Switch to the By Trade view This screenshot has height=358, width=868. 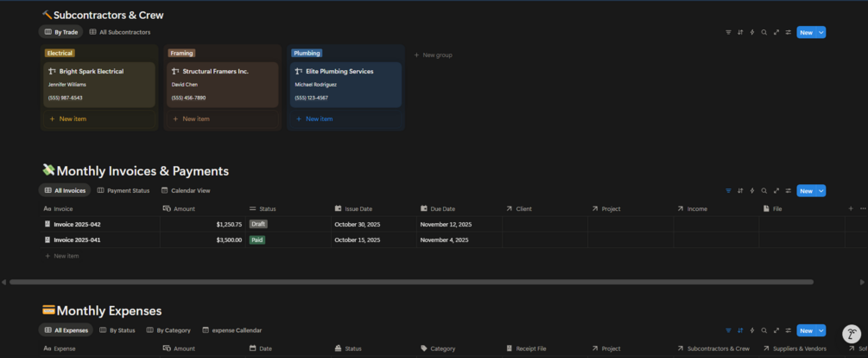click(61, 32)
